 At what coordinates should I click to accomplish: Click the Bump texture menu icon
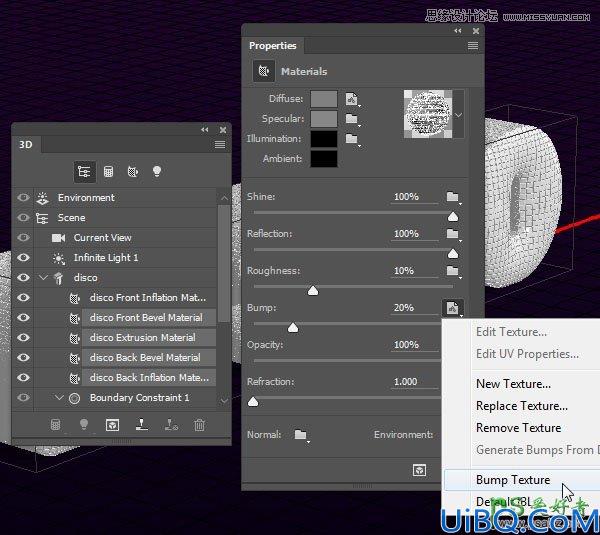(x=453, y=308)
